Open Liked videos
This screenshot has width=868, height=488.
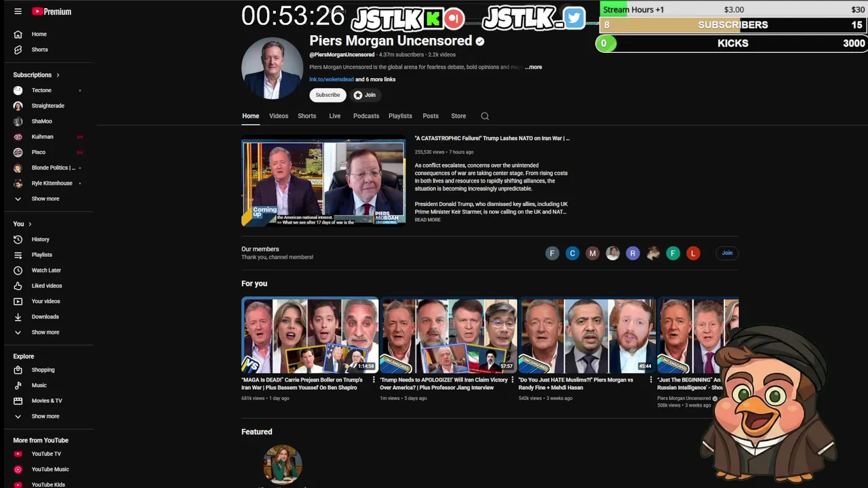click(x=47, y=286)
